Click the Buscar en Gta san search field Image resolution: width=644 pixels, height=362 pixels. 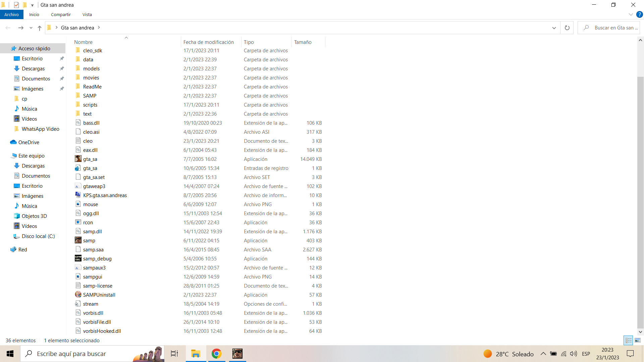(609, 28)
